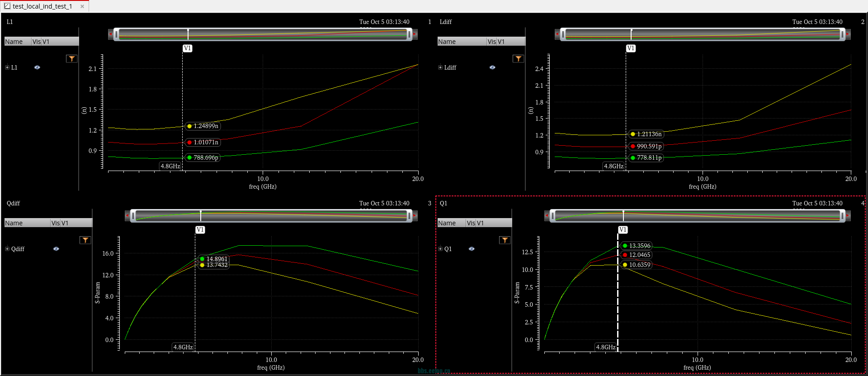Click the Qdiff plot title
Image resolution: width=868 pixels, height=376 pixels.
coord(13,203)
